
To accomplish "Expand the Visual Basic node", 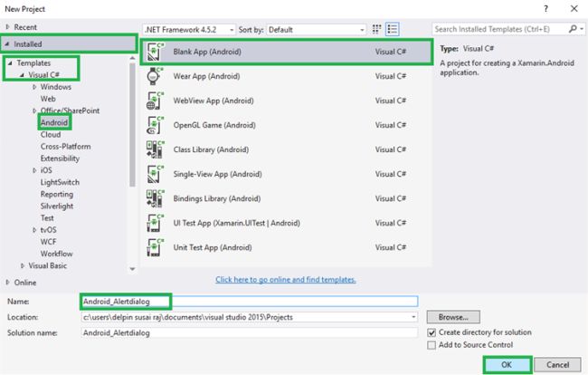I will click(x=23, y=265).
